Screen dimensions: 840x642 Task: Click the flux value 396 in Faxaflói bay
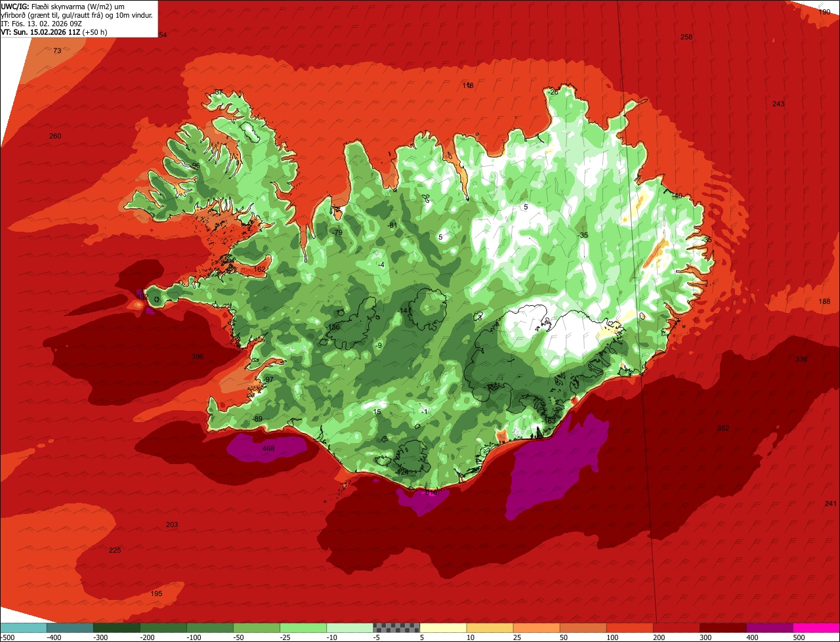point(198,357)
